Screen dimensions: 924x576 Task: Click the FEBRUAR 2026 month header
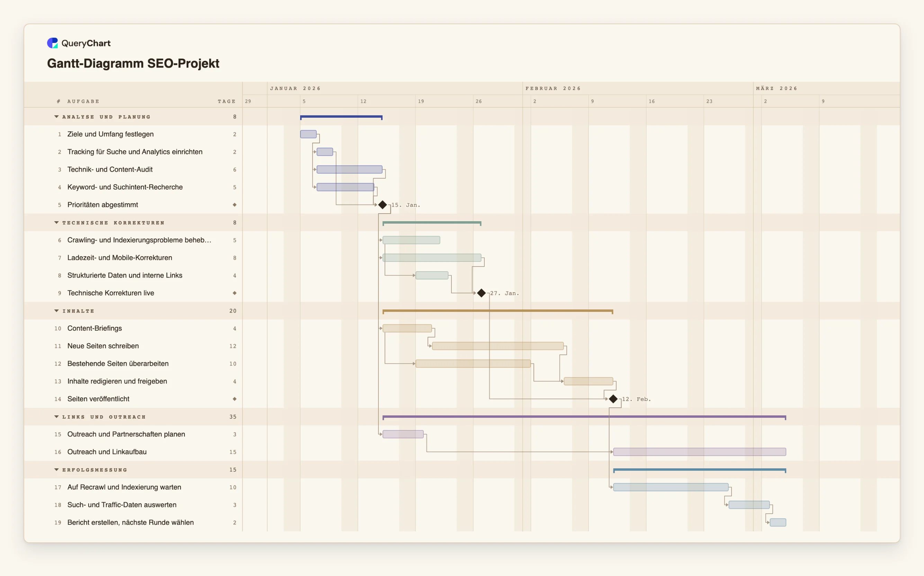(x=553, y=88)
